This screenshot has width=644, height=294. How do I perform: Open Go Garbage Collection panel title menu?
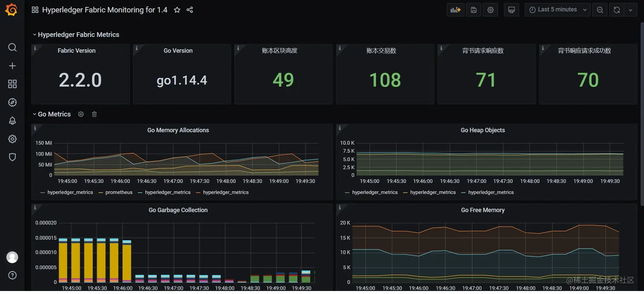pos(178,210)
